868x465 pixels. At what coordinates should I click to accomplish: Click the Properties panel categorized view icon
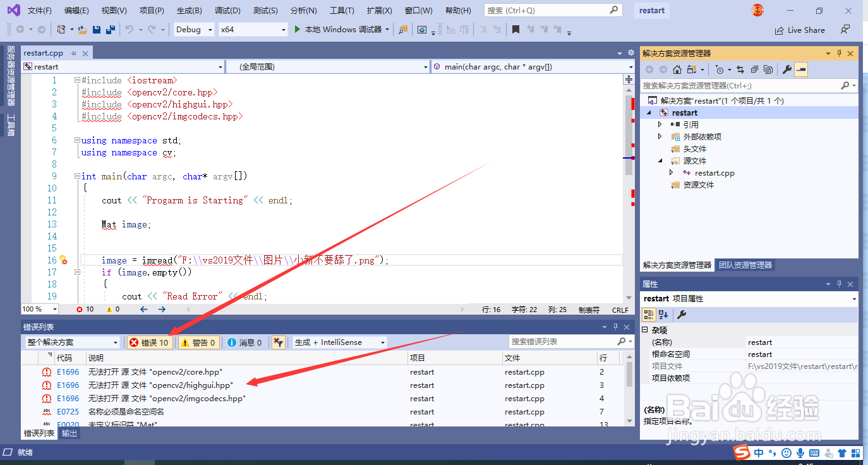pos(648,314)
